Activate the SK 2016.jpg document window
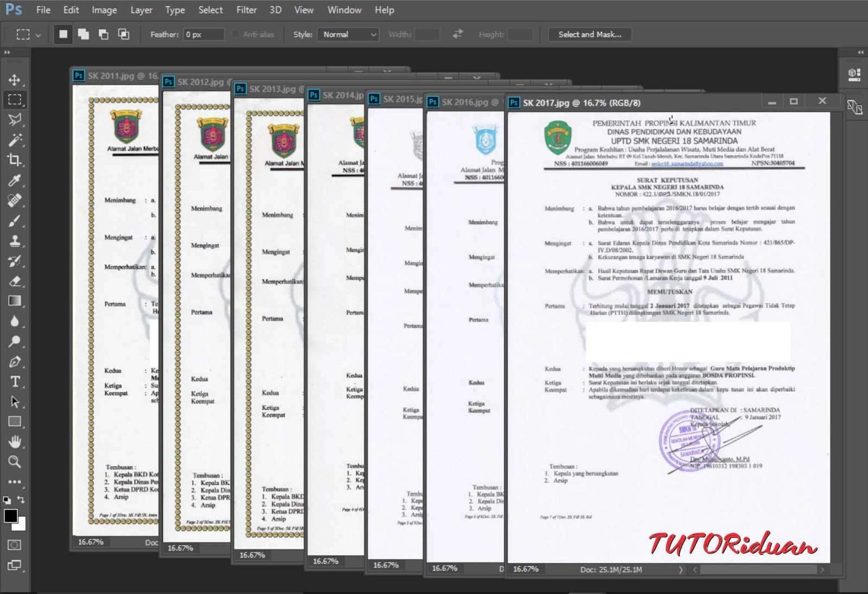868x594 pixels. [x=464, y=102]
